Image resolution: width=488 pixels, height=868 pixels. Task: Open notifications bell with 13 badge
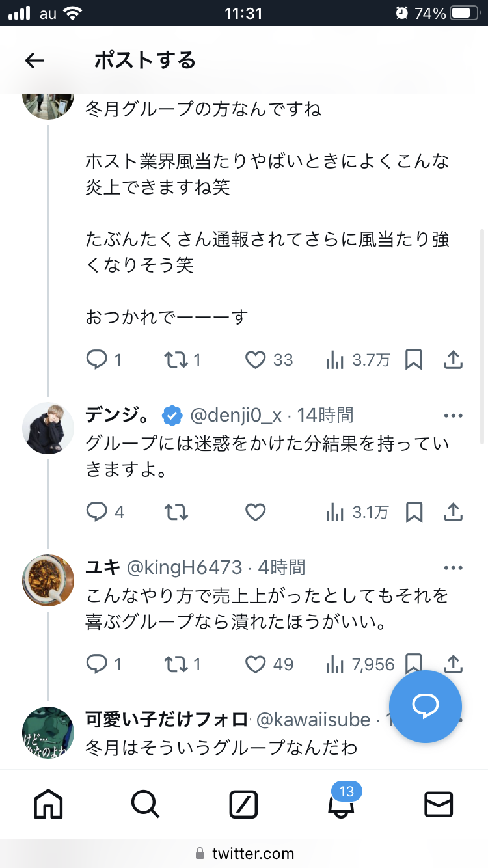click(x=342, y=805)
